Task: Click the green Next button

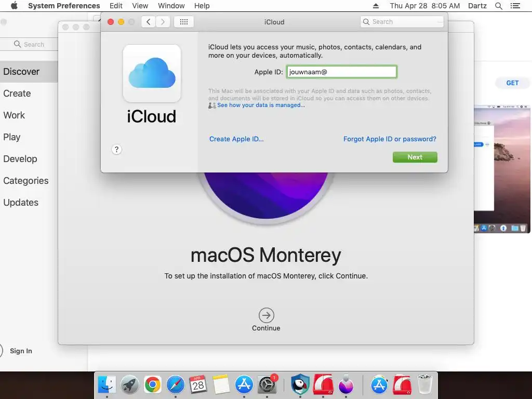Action: coord(415,157)
